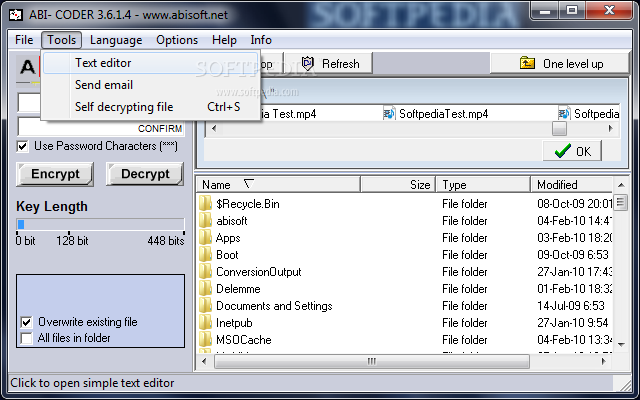
Task: Click the Documents and Settings folder icon
Action: pyautogui.click(x=205, y=306)
